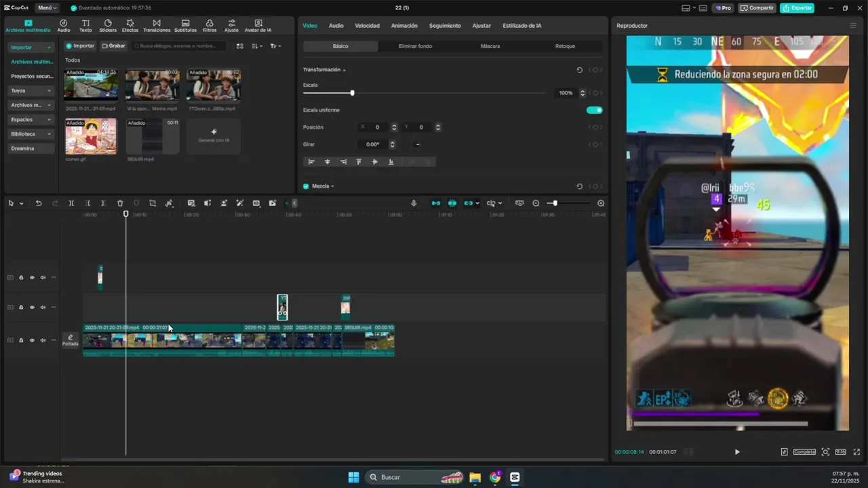Open fullscreen preview in the player

click(856, 452)
